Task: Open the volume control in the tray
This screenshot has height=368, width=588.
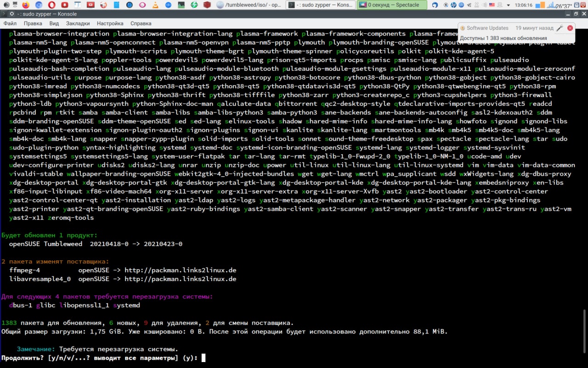Action: (x=484, y=5)
